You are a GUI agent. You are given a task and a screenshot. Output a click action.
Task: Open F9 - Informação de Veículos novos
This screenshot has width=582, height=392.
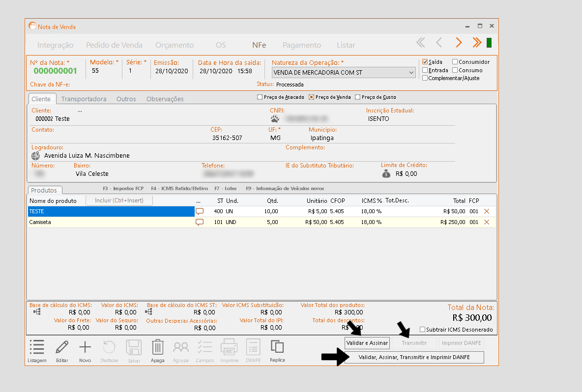pos(285,189)
